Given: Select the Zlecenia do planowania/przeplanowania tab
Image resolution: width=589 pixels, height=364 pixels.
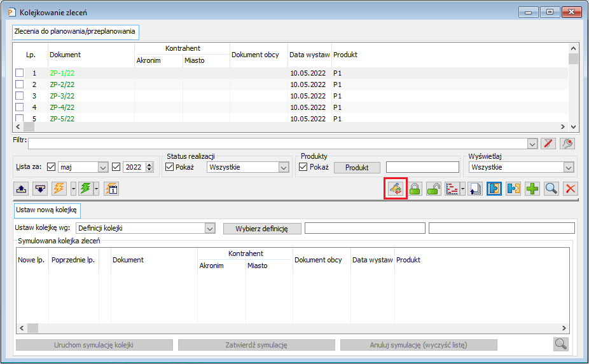Looking at the screenshot, I should 76,32.
